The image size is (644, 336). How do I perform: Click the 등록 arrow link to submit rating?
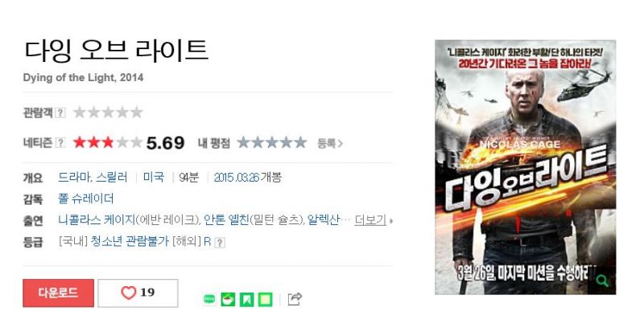330,143
